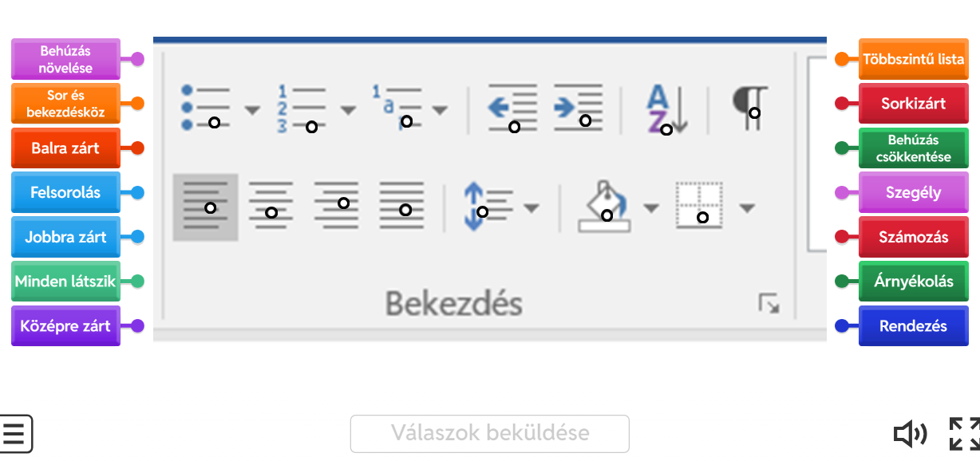Toggle center alignment icon
This screenshot has width=980, height=461.
coord(271,205)
